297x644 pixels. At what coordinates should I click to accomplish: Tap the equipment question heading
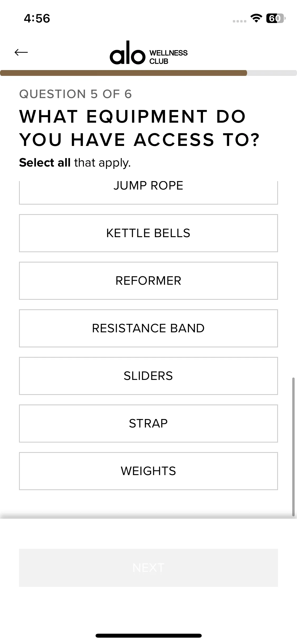click(x=139, y=128)
